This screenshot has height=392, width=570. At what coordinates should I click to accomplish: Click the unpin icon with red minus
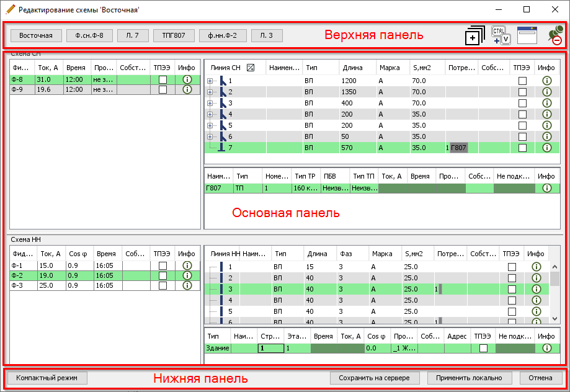click(555, 37)
